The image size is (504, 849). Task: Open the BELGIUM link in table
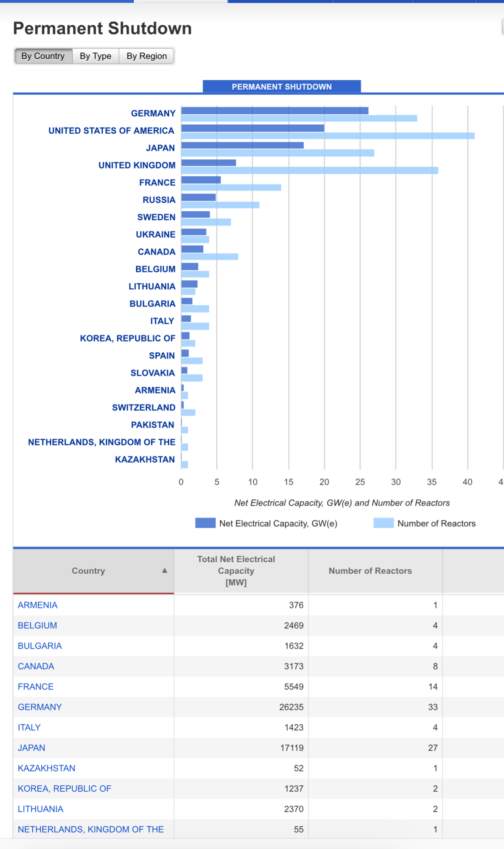pyautogui.click(x=37, y=625)
